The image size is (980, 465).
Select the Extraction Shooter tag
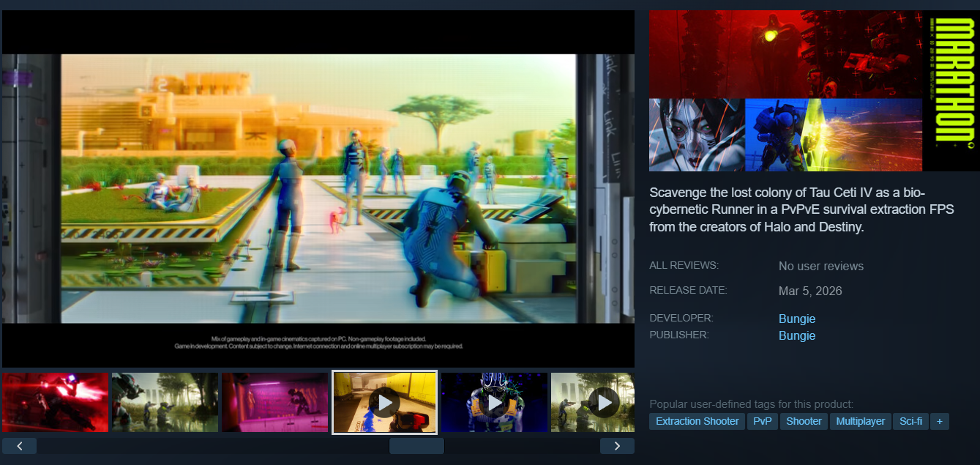pos(697,421)
